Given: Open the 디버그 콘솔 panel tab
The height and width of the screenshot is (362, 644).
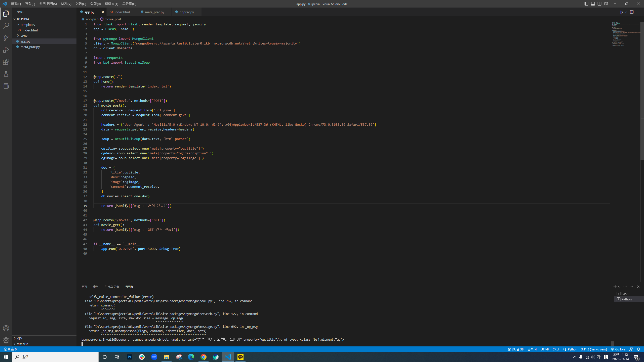Looking at the screenshot, I should click(112, 287).
